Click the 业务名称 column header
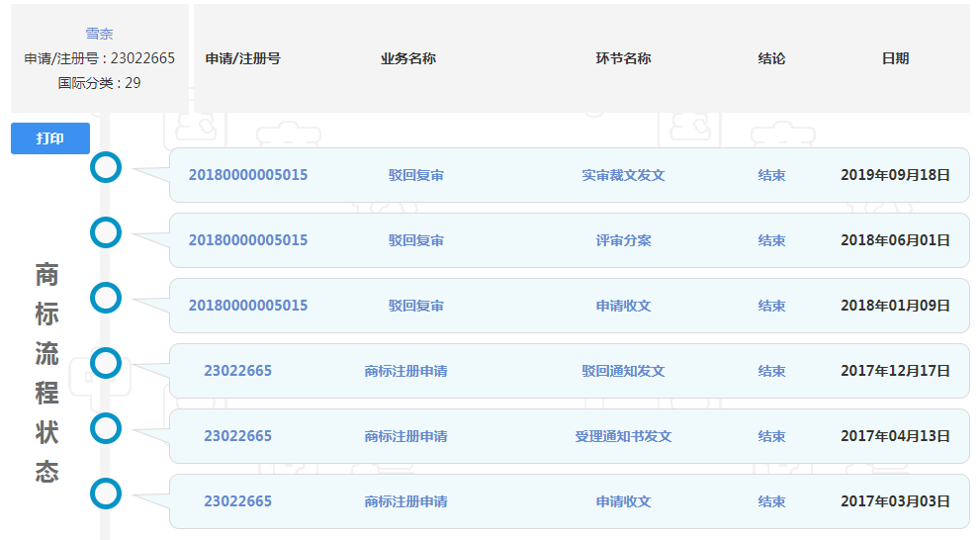Image resolution: width=980 pixels, height=540 pixels. coord(407,58)
